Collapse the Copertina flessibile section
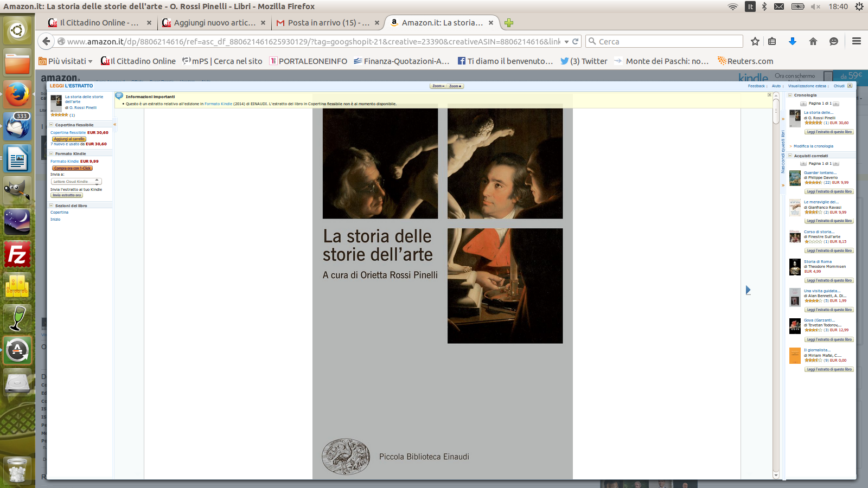Viewport: 868px width, 488px height. click(x=51, y=125)
